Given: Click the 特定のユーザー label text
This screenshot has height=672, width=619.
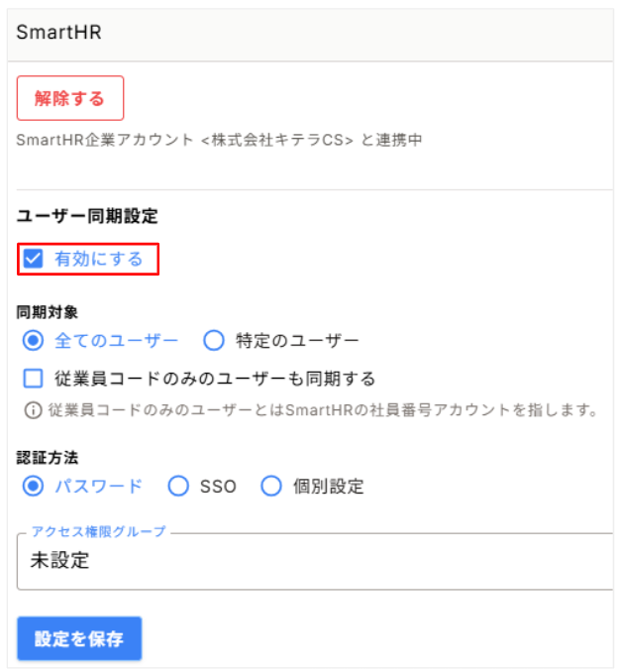Looking at the screenshot, I should point(297,341).
